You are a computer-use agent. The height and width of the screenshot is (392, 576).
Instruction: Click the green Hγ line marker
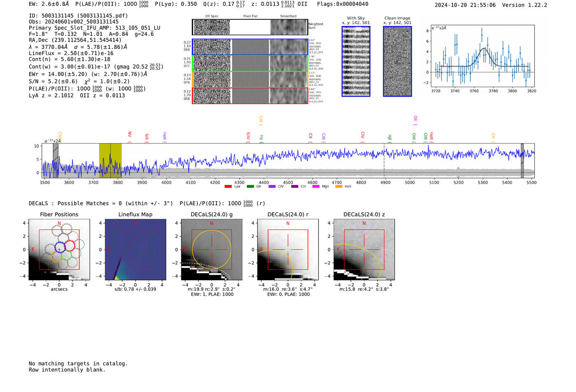261,139
